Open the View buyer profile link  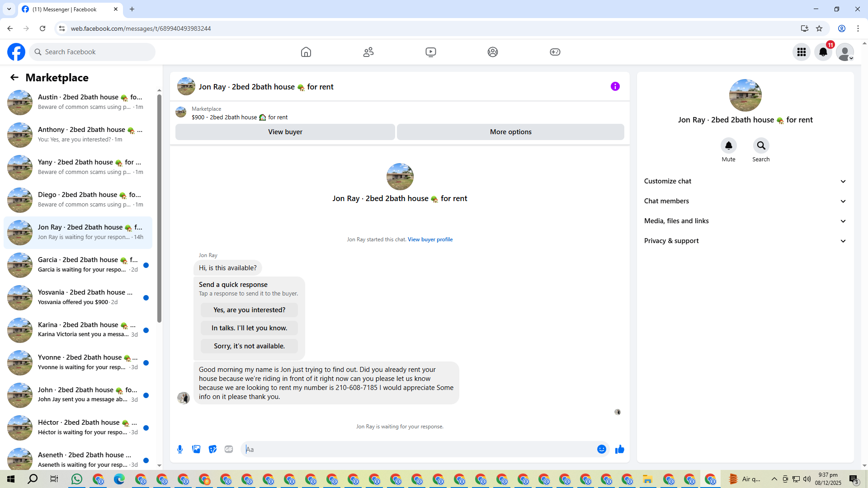click(x=430, y=239)
